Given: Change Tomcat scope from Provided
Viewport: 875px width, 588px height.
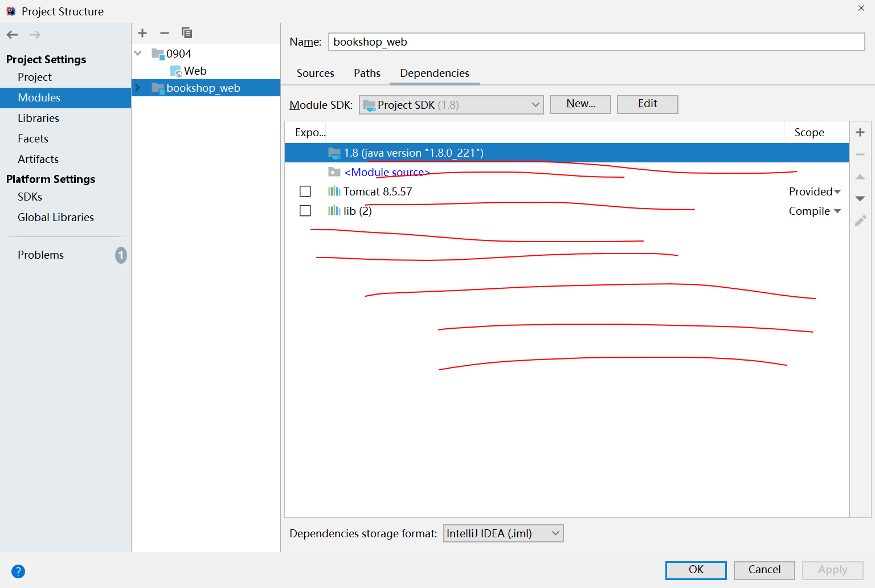Looking at the screenshot, I should click(815, 191).
